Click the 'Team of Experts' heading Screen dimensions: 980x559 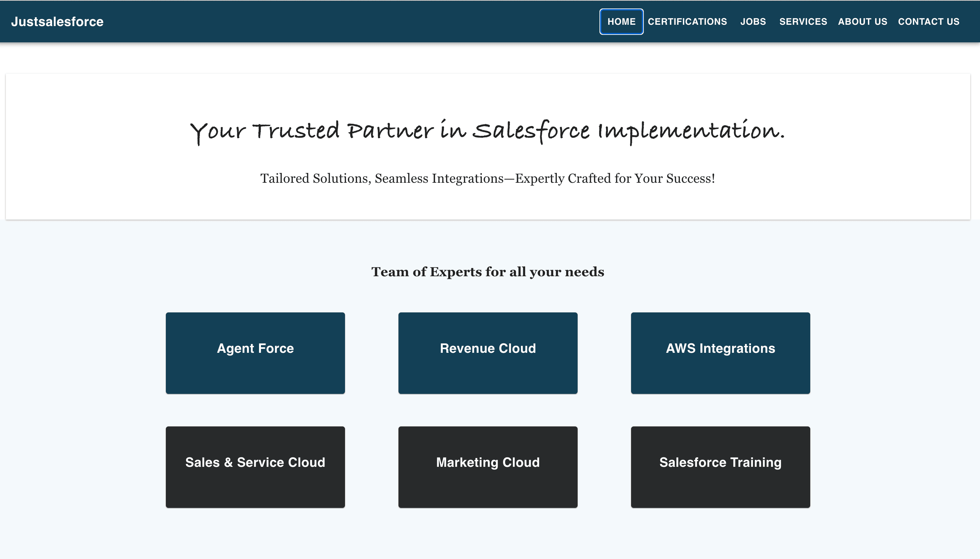(487, 272)
